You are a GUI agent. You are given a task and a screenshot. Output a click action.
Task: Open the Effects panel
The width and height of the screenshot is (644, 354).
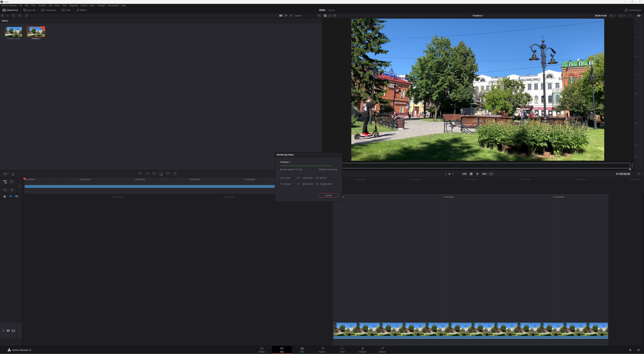82,10
